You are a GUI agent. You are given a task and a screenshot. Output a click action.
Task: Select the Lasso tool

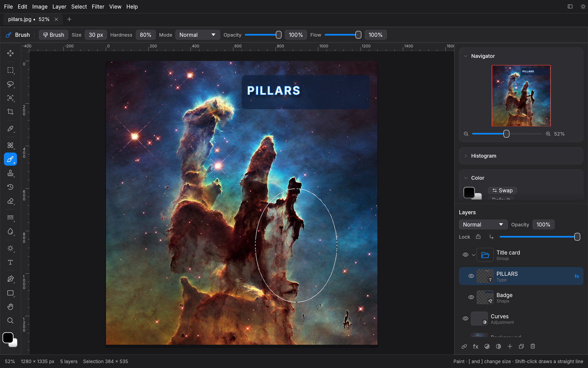pos(10,84)
